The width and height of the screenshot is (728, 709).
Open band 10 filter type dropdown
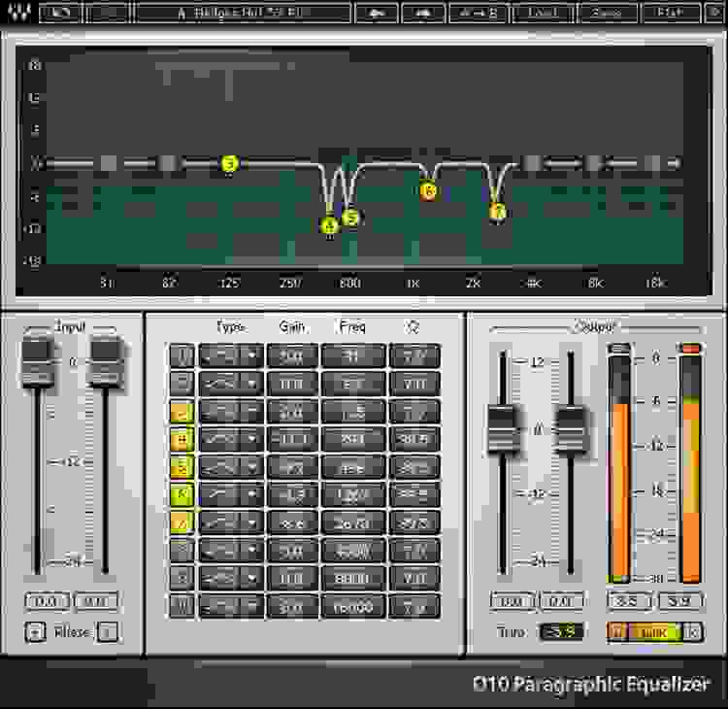[x=231, y=606]
